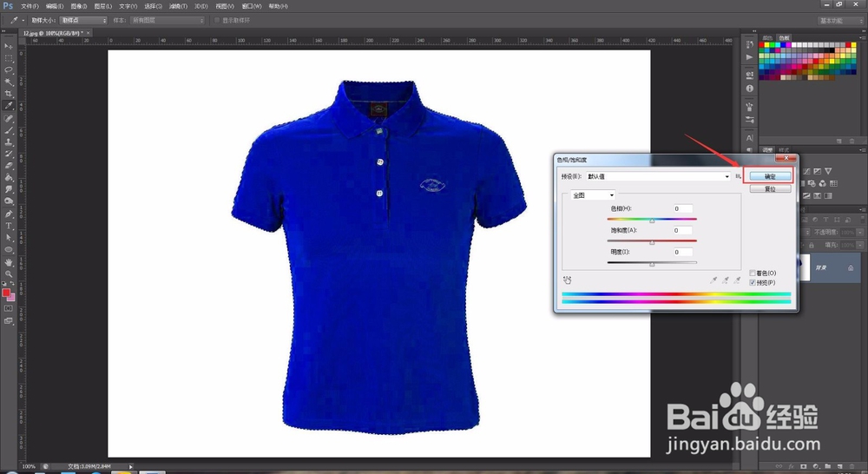Screen dimensions: 868x474
Task: Click the Reset button in dialog
Action: [770, 189]
